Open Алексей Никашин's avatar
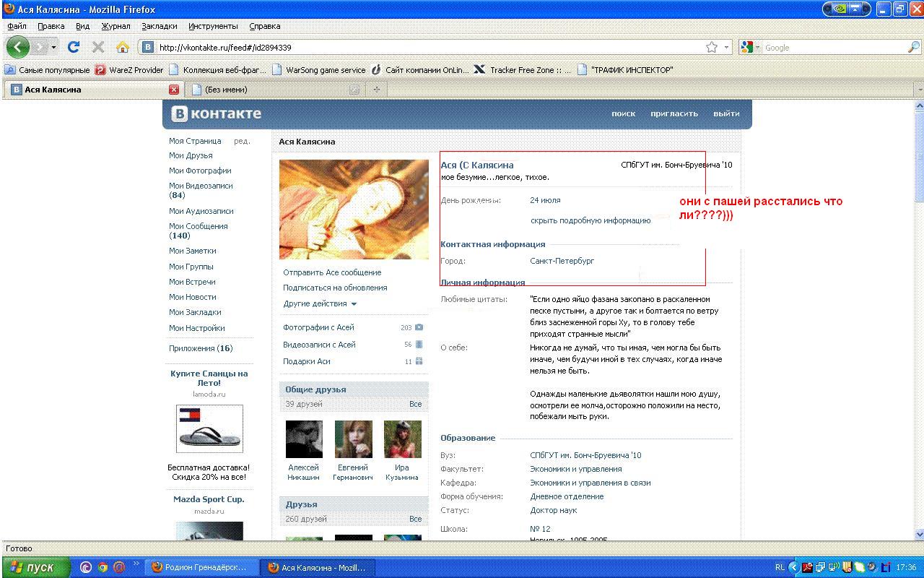The width and height of the screenshot is (924, 578). click(x=304, y=439)
